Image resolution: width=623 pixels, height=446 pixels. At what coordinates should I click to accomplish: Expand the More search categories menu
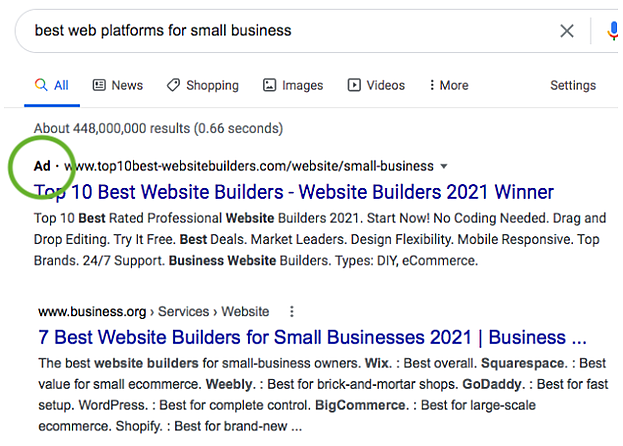pyautogui.click(x=447, y=85)
